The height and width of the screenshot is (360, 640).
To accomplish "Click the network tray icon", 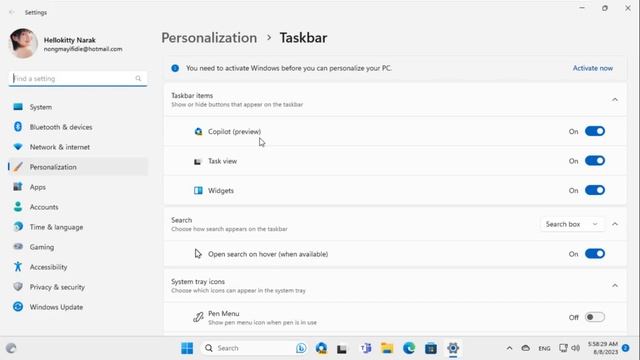I will [563, 348].
